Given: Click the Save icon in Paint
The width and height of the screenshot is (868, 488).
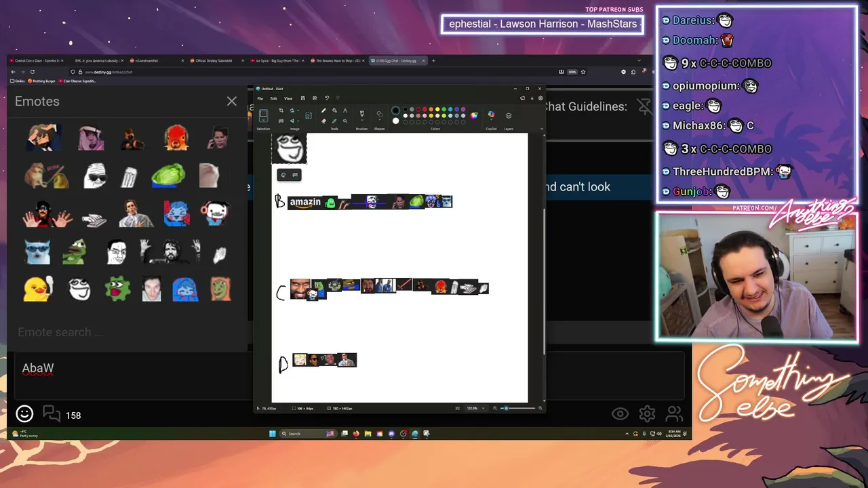Looking at the screenshot, I should click(x=302, y=98).
